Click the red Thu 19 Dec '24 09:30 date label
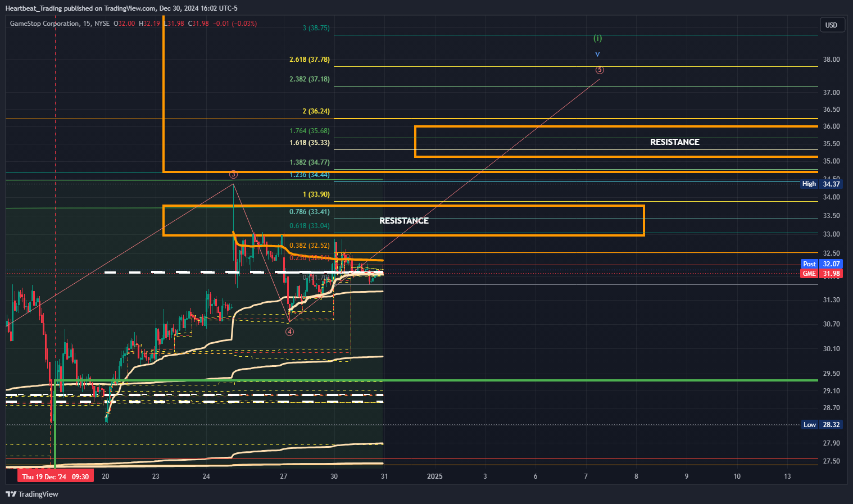This screenshot has height=504, width=853. coord(55,476)
